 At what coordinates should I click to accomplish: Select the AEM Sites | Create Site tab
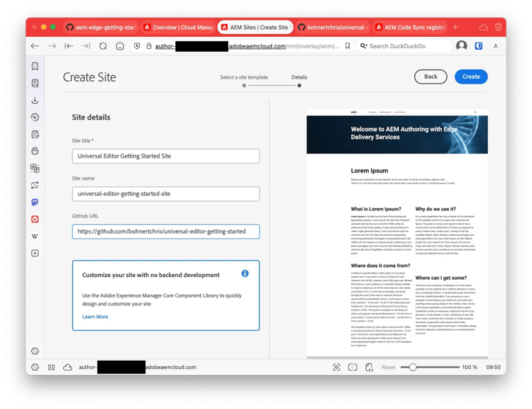[255, 27]
